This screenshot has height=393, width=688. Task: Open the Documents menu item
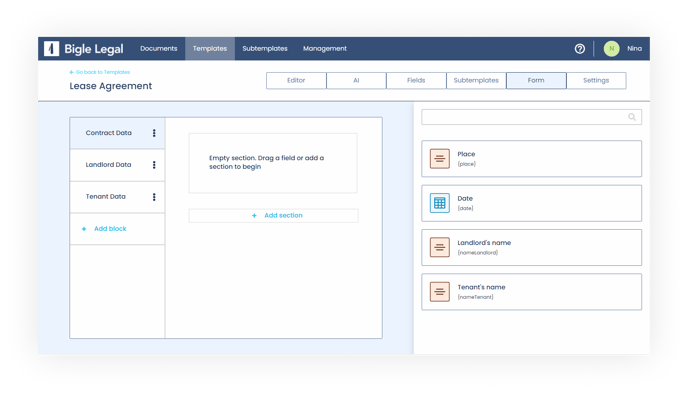pos(159,49)
